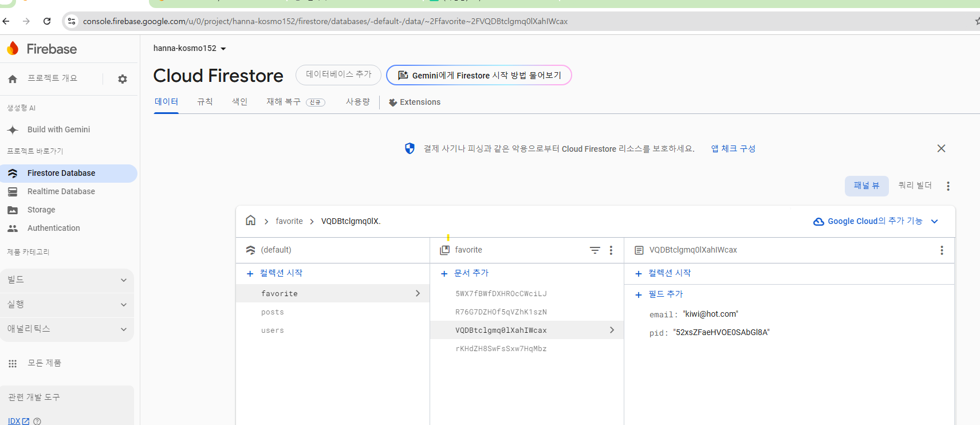Ask Gemini how to start Firestore
Image resolution: width=980 pixels, height=425 pixels.
click(x=479, y=75)
